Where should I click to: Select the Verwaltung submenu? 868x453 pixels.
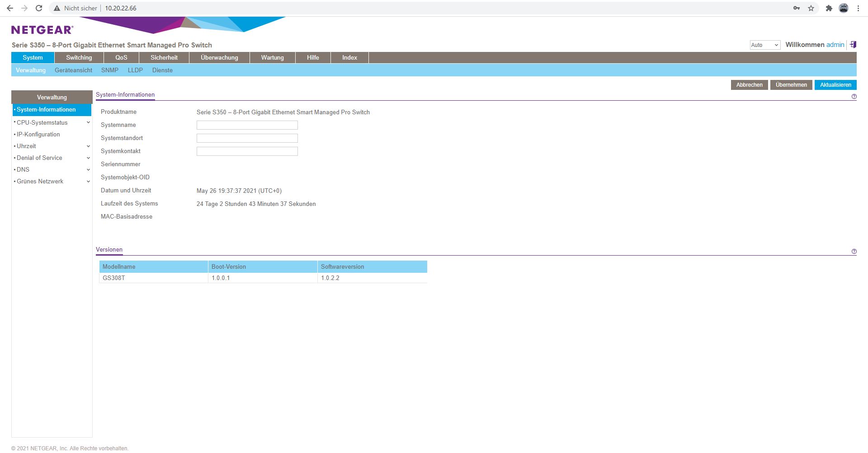pyautogui.click(x=31, y=70)
